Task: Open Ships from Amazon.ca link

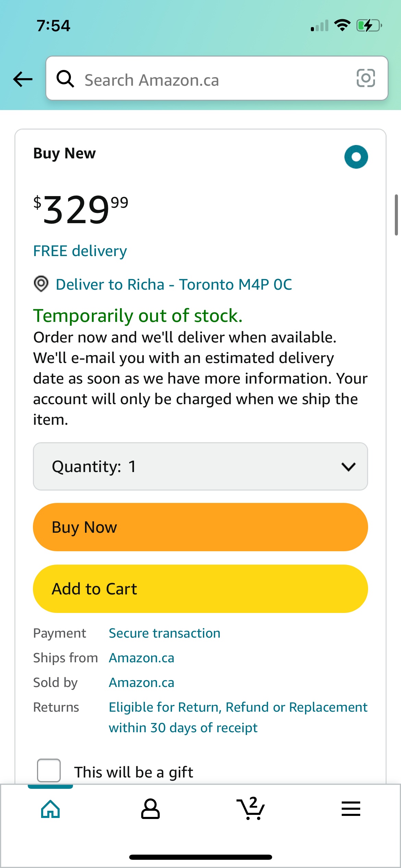Action: click(x=142, y=658)
